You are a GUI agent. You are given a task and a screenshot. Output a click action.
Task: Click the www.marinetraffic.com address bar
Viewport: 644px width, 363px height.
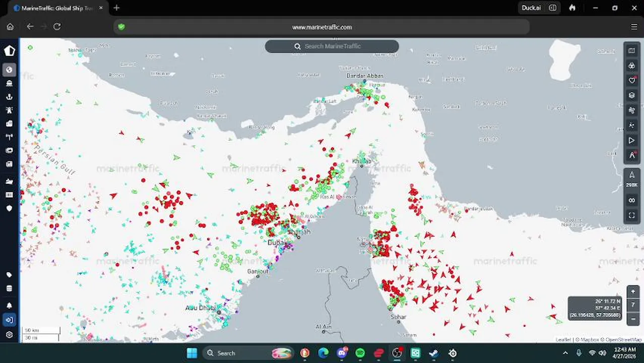point(321,27)
